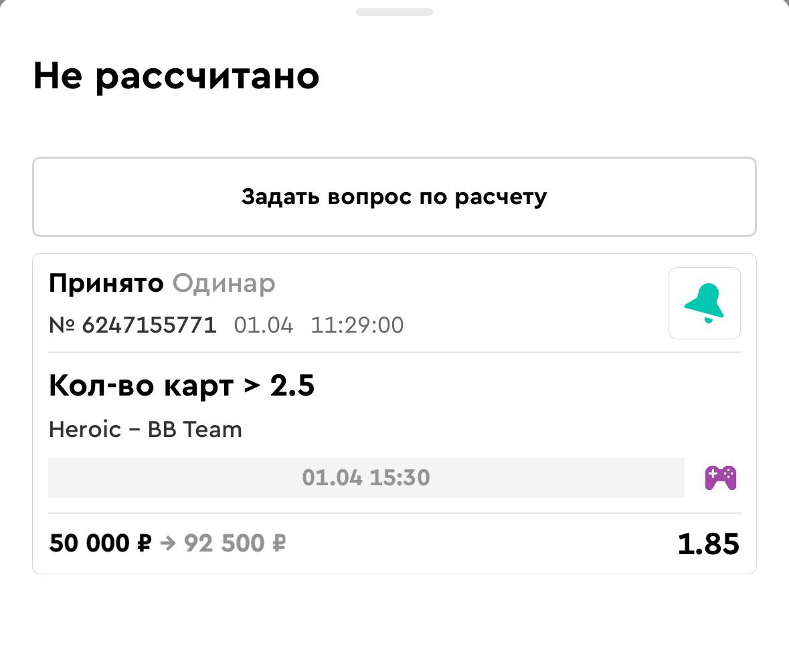Tap the sheet drag handle at top
This screenshot has height=672, width=789.
[394, 12]
